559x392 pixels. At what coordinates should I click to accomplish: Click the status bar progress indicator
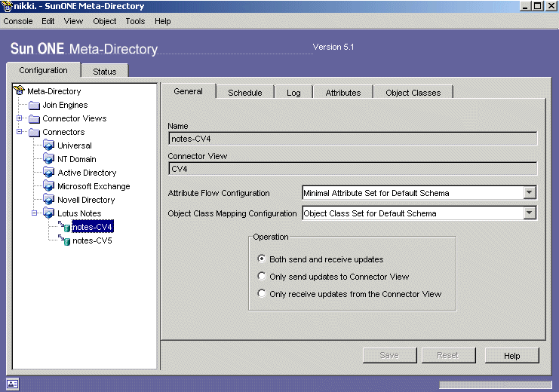coord(495,384)
